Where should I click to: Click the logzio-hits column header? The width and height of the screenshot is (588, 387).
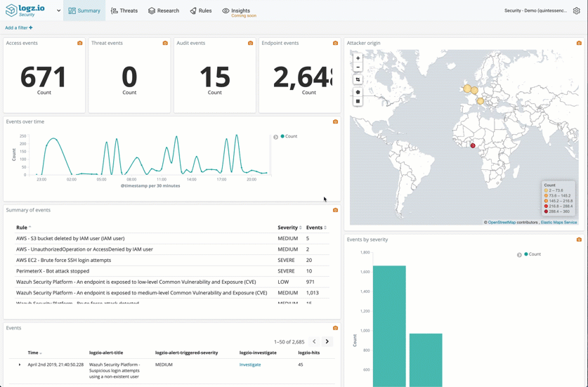pyautogui.click(x=308, y=353)
